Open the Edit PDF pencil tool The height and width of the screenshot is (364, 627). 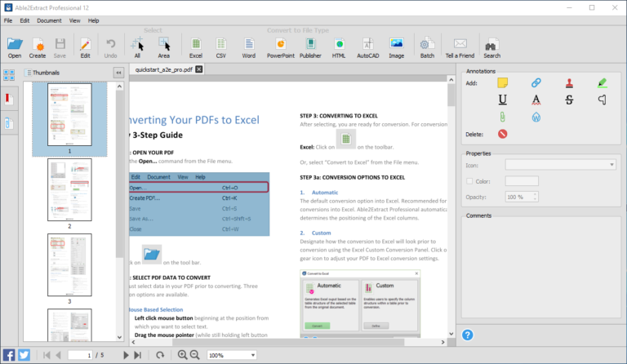[x=85, y=44]
